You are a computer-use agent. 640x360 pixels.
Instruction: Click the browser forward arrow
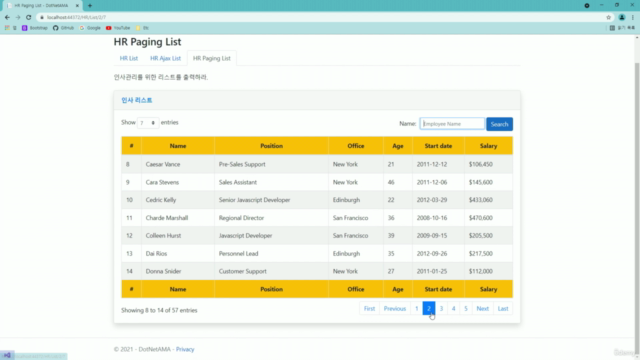tap(18, 17)
